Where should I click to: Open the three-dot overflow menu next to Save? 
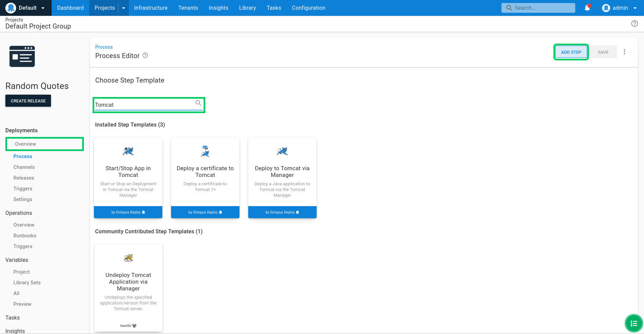pyautogui.click(x=624, y=52)
